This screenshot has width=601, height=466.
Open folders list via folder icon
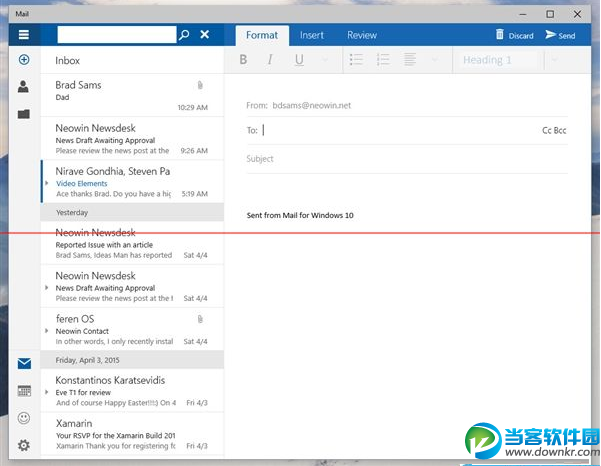[24, 114]
